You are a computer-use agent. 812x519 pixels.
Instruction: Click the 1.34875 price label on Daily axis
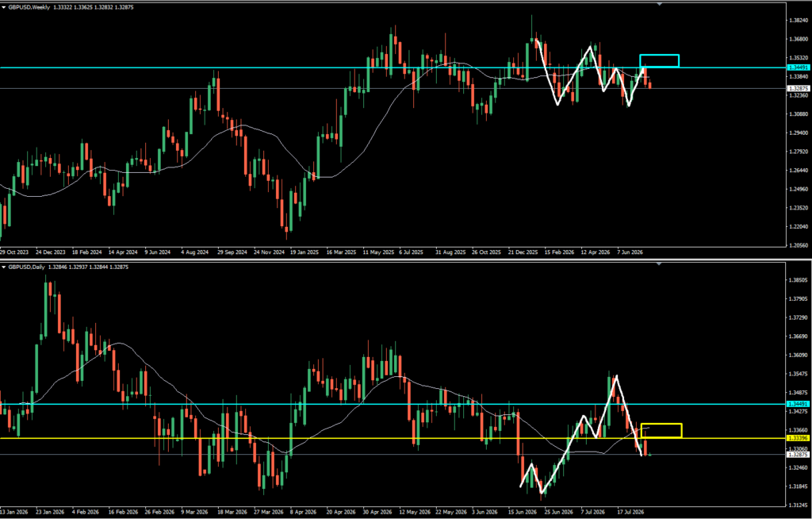coord(798,393)
